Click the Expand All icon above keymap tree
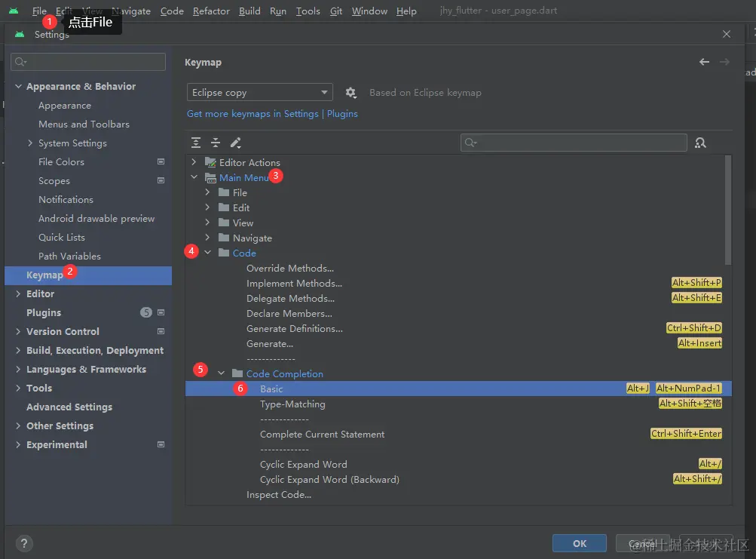This screenshot has height=559, width=756. pyautogui.click(x=196, y=143)
